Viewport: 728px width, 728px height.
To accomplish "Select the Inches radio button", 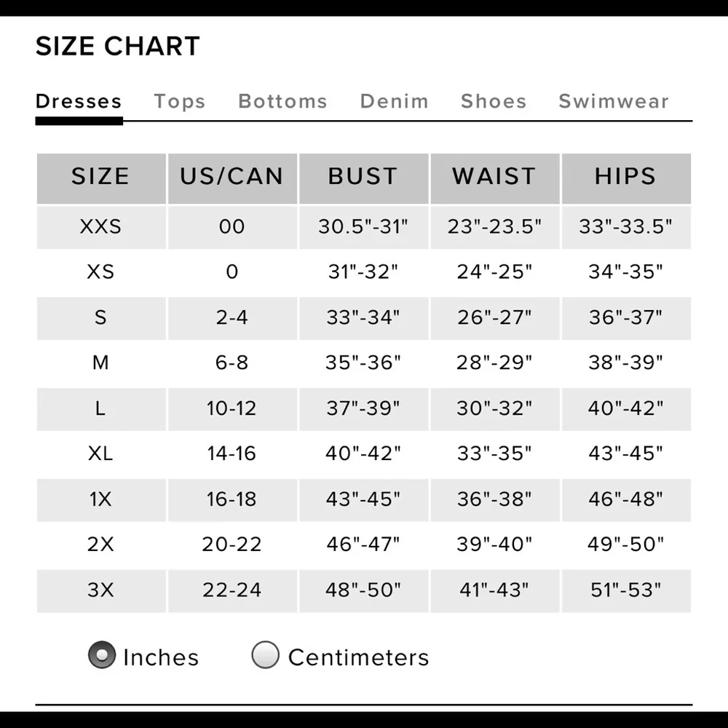I will (x=102, y=655).
